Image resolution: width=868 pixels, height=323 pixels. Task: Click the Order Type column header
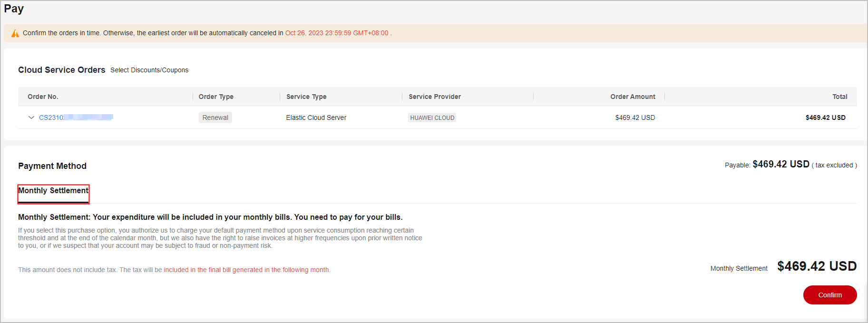[216, 97]
